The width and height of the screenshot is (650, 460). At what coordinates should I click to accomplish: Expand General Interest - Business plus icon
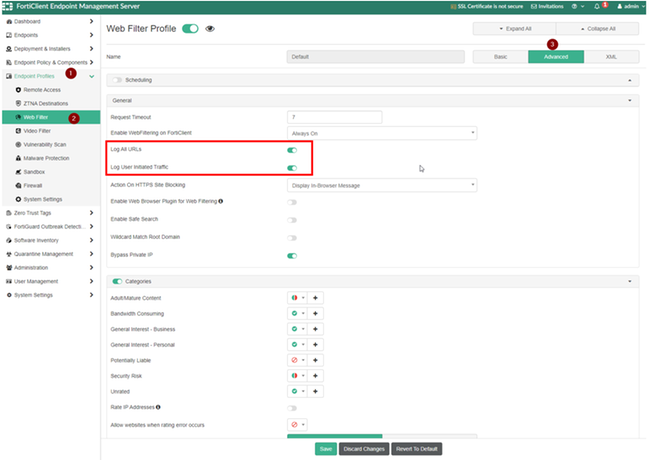coord(315,329)
